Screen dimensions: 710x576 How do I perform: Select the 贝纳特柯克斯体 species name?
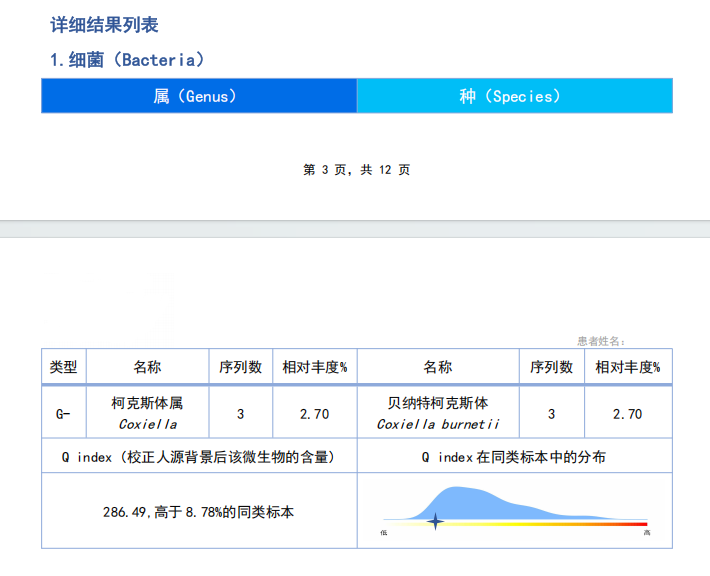438,403
